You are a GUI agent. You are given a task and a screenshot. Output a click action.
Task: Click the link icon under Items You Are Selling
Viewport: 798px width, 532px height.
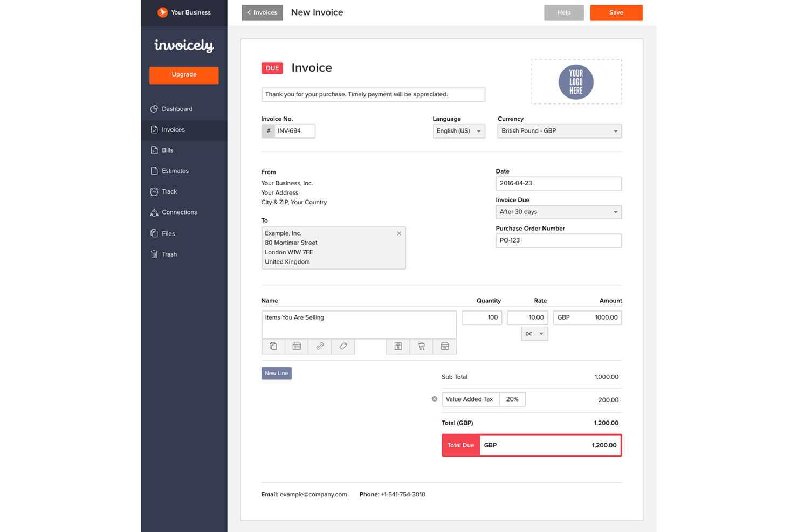(319, 346)
